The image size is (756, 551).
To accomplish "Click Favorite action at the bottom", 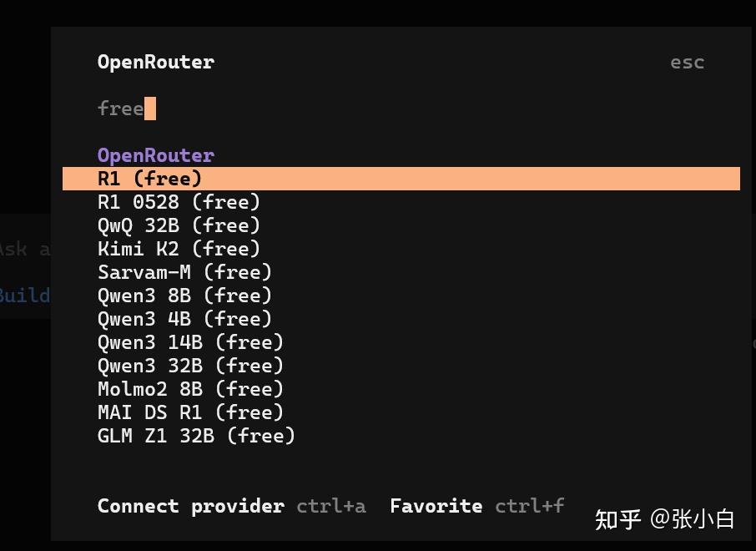I will pos(436,506).
